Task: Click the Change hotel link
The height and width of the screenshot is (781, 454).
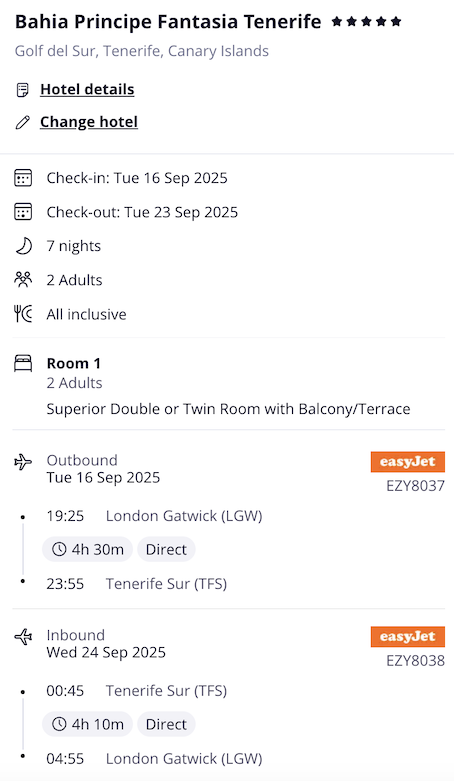Action: click(x=89, y=122)
